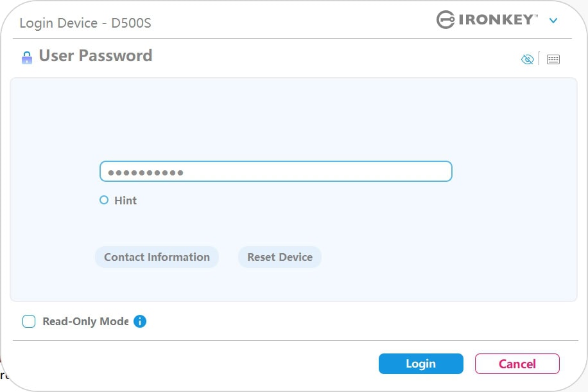The width and height of the screenshot is (588, 392).
Task: Click the IronKey logo
Action: [x=486, y=20]
